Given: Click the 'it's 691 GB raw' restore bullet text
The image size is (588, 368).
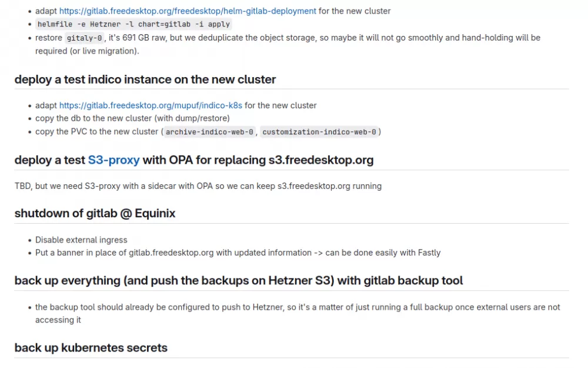Looking at the screenshot, I should click(288, 44).
